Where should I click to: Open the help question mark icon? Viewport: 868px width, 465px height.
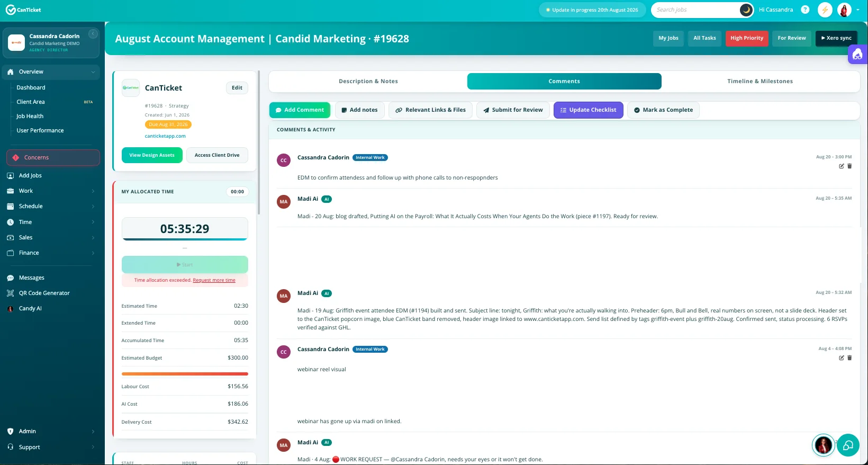(805, 10)
